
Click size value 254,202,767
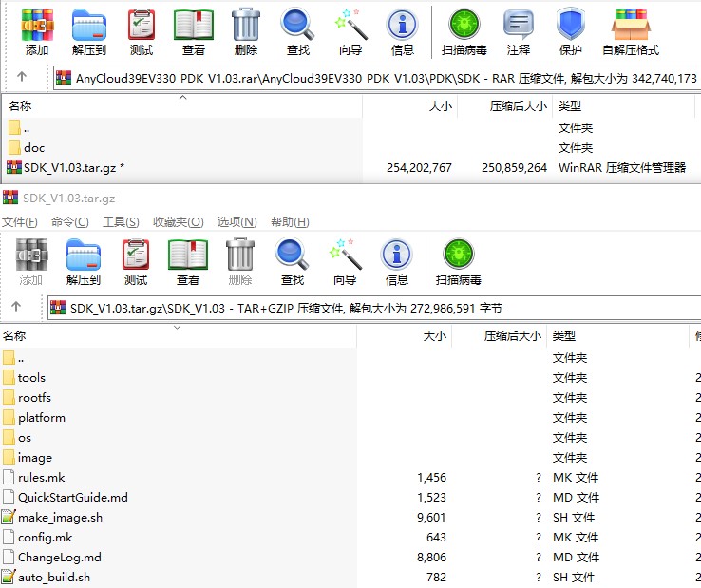(419, 168)
